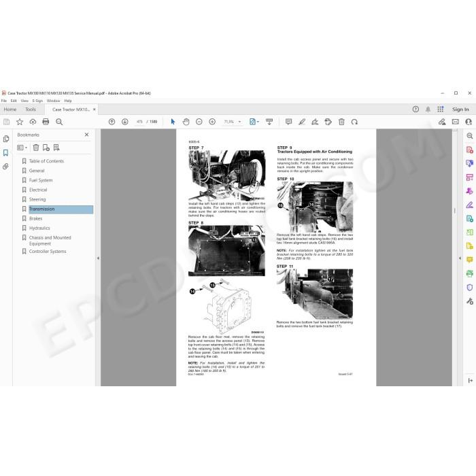Collapse the right tools pane arrow

(x=460, y=258)
